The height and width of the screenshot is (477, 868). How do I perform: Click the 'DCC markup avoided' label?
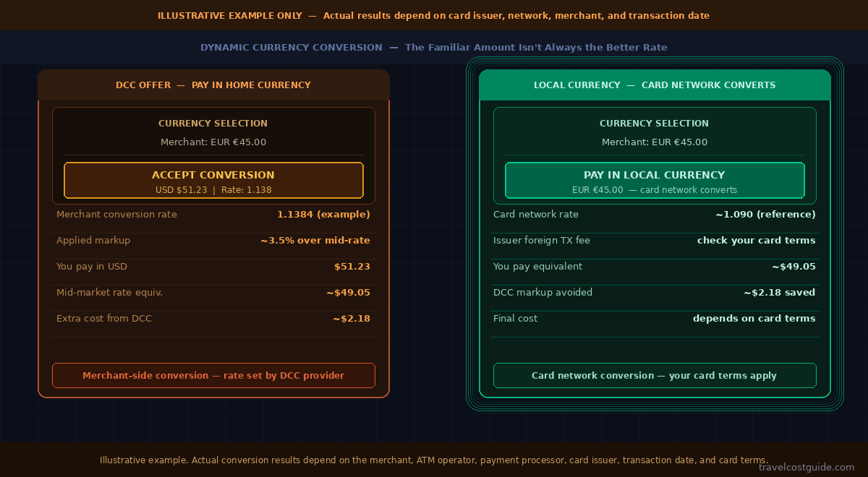(542, 293)
